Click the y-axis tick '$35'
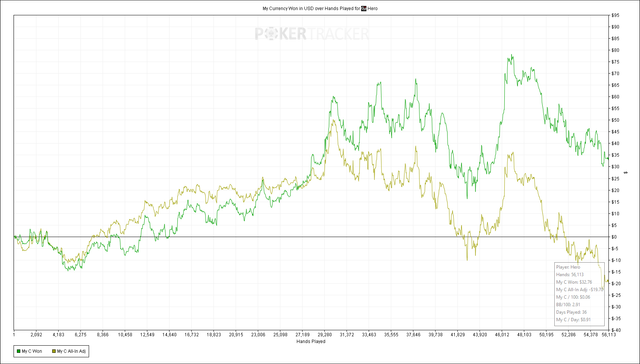Image resolution: width=640 pixels, height=364 pixels. 615,155
